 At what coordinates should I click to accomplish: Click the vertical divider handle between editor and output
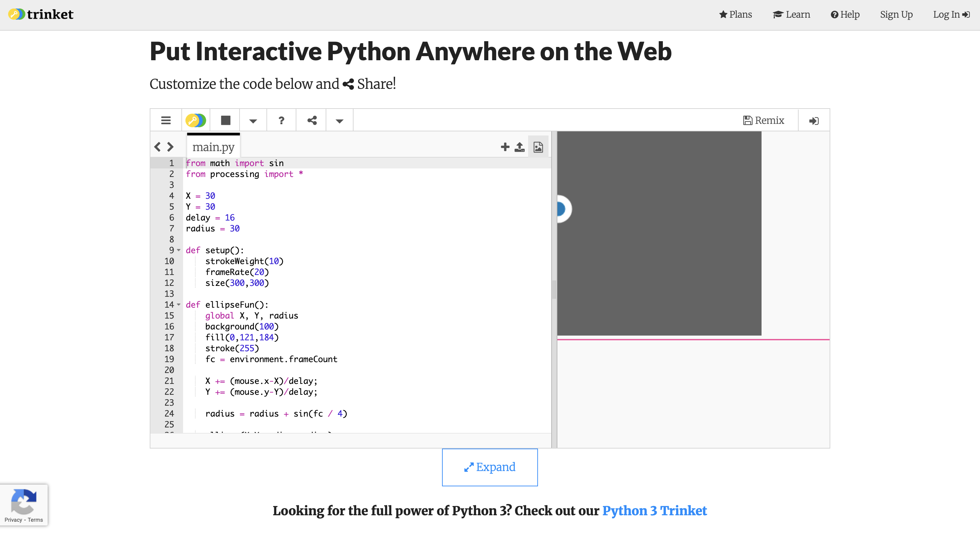coord(554,290)
